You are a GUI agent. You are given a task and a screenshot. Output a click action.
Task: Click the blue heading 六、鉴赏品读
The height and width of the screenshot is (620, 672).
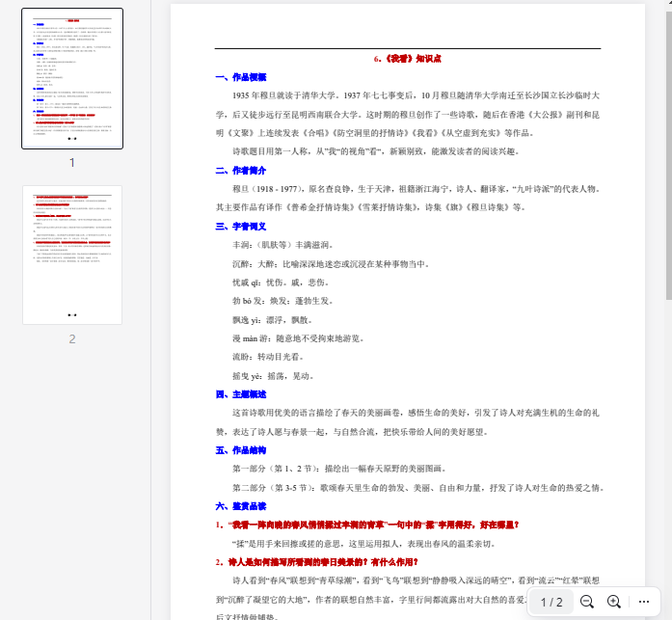click(x=241, y=506)
